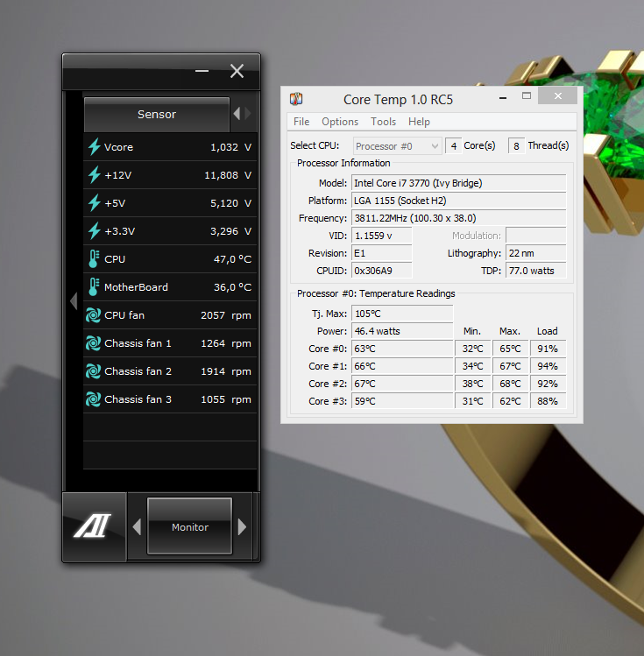The width and height of the screenshot is (644, 656).
Task: Click Core #2 temperature 67°C
Action: pyautogui.click(x=402, y=384)
